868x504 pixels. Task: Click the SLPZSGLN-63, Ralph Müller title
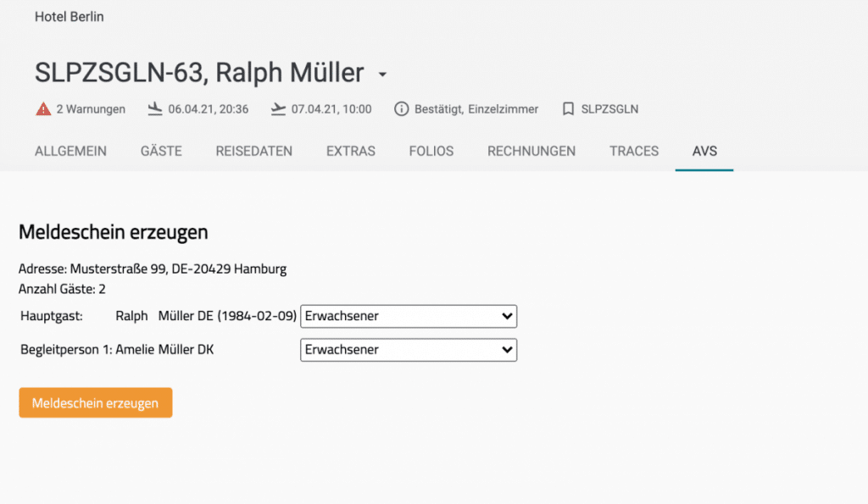199,73
